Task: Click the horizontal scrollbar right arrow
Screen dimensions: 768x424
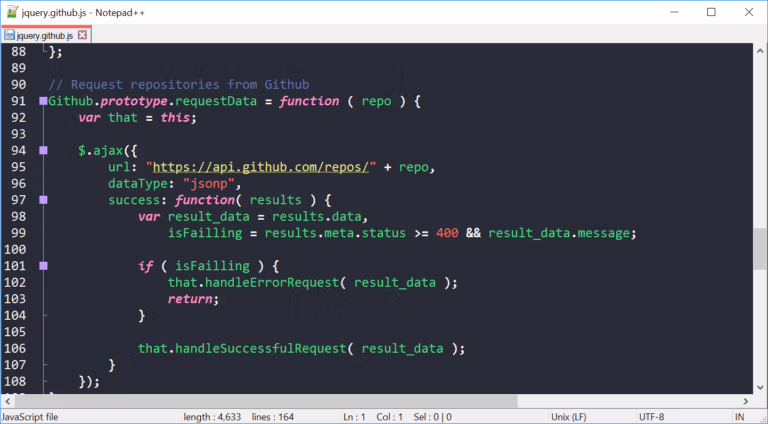Action: pyautogui.click(x=746, y=401)
